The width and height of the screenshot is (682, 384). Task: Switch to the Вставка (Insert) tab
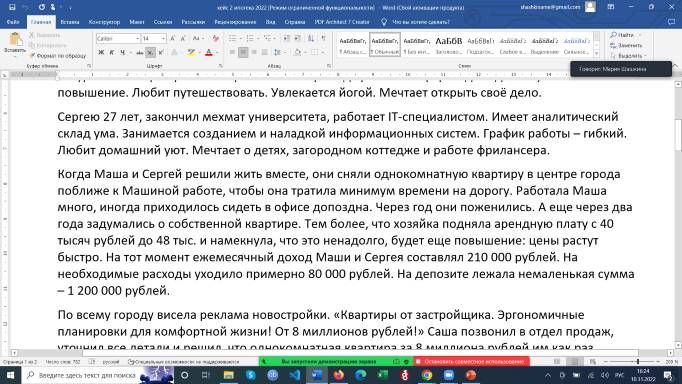(70, 21)
